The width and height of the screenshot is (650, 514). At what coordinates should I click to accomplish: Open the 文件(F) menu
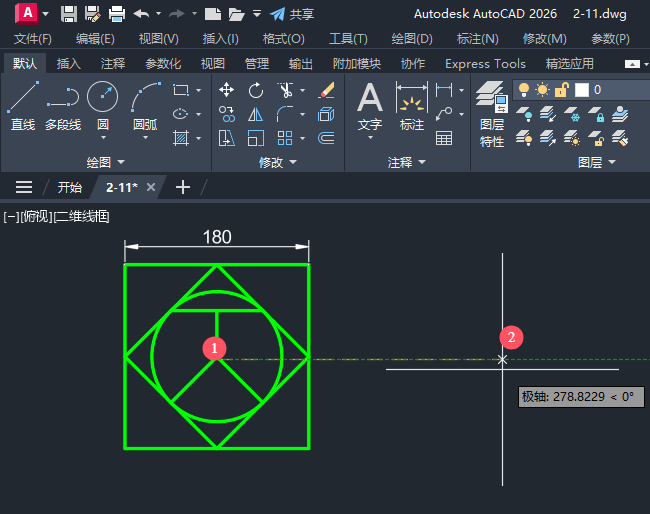point(33,39)
